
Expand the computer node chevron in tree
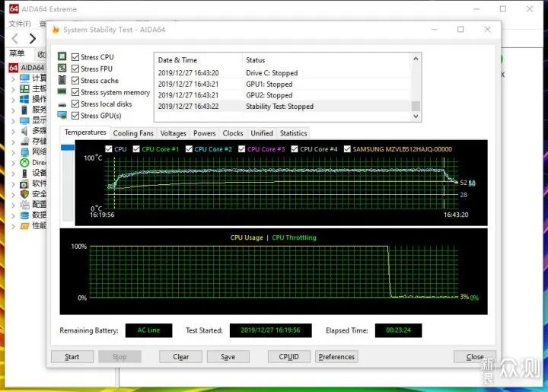click(13, 78)
